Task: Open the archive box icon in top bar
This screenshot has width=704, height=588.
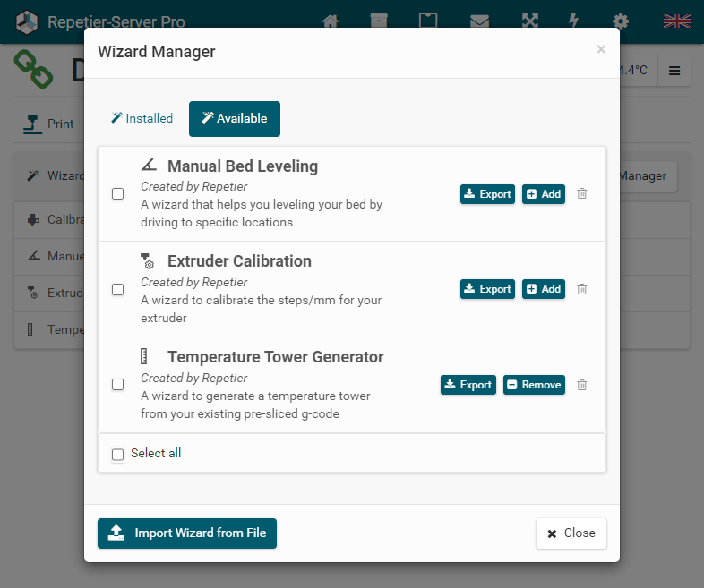Action: click(x=379, y=21)
